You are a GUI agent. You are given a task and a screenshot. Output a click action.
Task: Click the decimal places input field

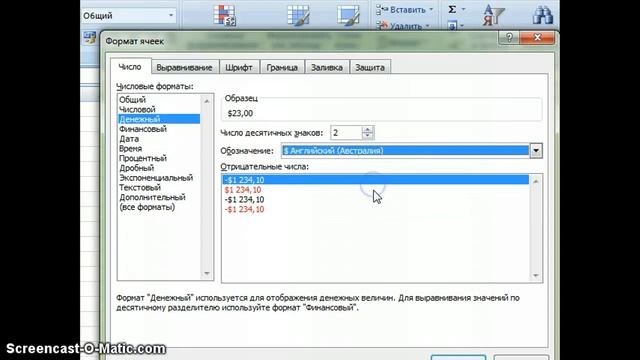[346, 133]
